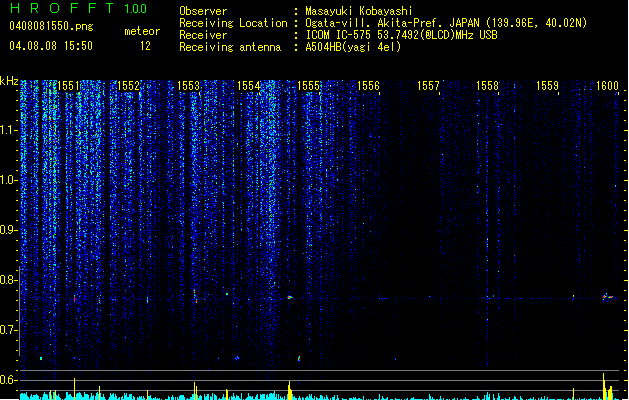Screen dimensions: 629x400
Task: Click the red meteor echo near 1551
Action: [x=75, y=298]
